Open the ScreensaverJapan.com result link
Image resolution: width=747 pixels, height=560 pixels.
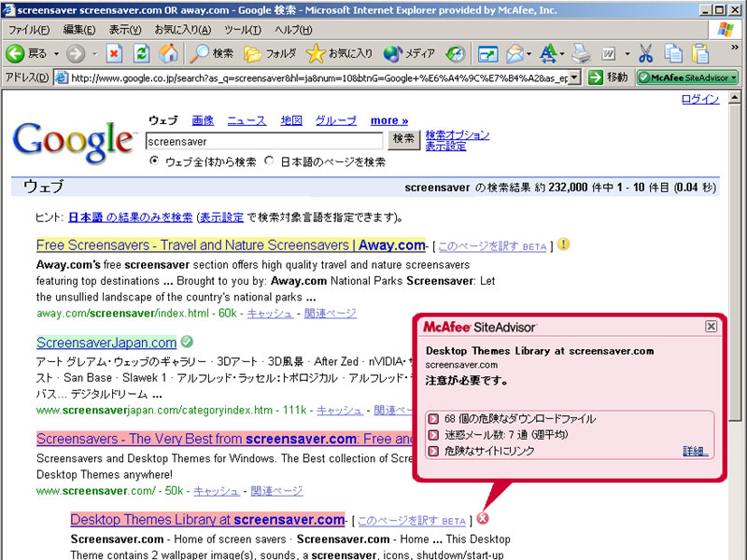[106, 343]
